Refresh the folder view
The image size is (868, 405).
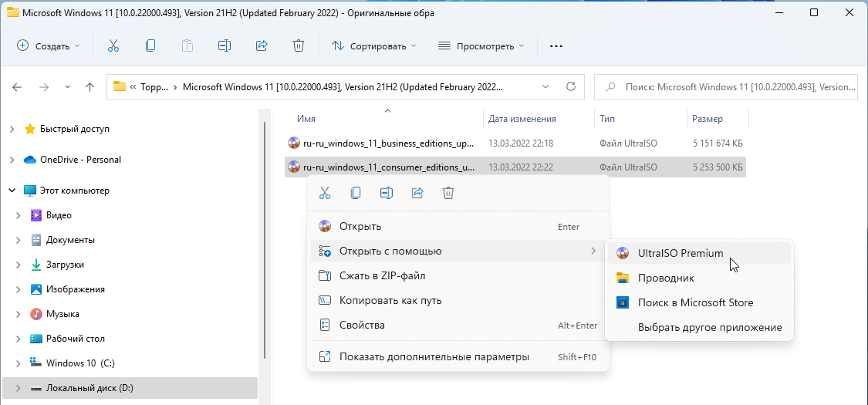pyautogui.click(x=571, y=87)
